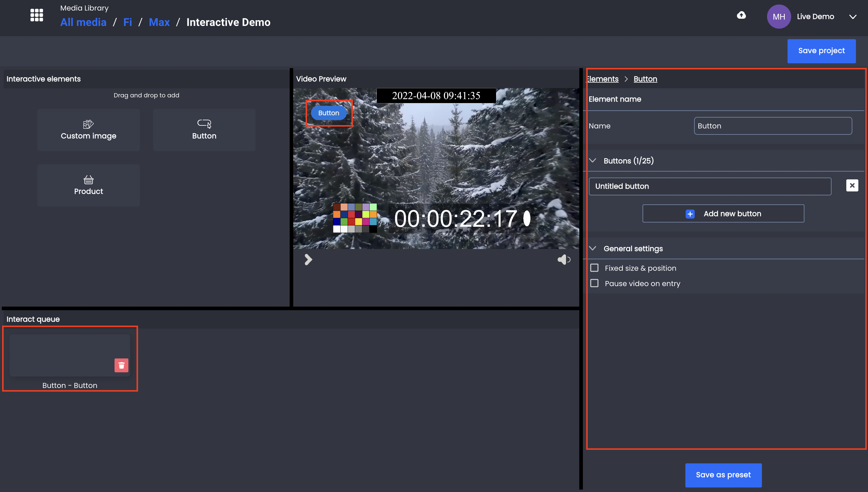Go to All media breadcrumb

coord(83,22)
